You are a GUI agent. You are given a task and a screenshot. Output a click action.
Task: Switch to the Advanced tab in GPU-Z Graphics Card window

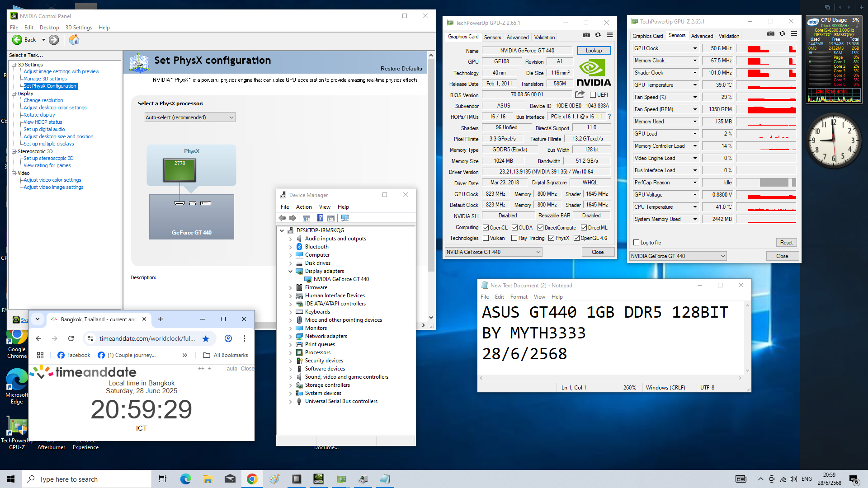pyautogui.click(x=518, y=38)
